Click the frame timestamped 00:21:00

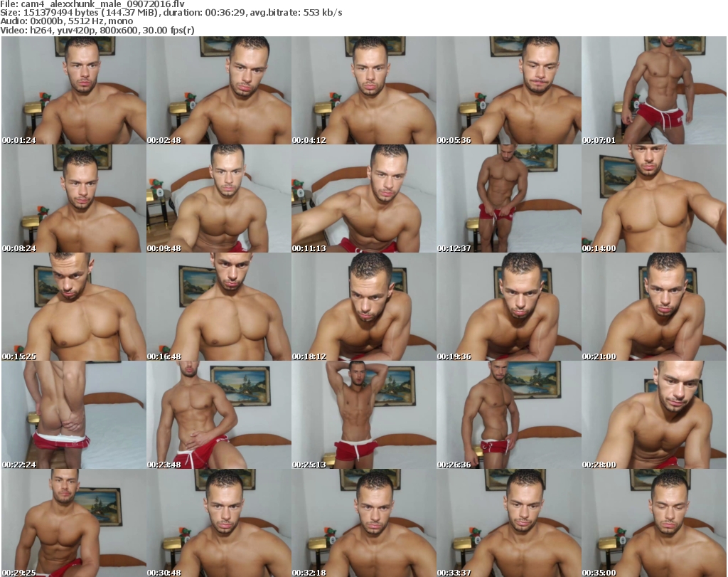tap(654, 307)
